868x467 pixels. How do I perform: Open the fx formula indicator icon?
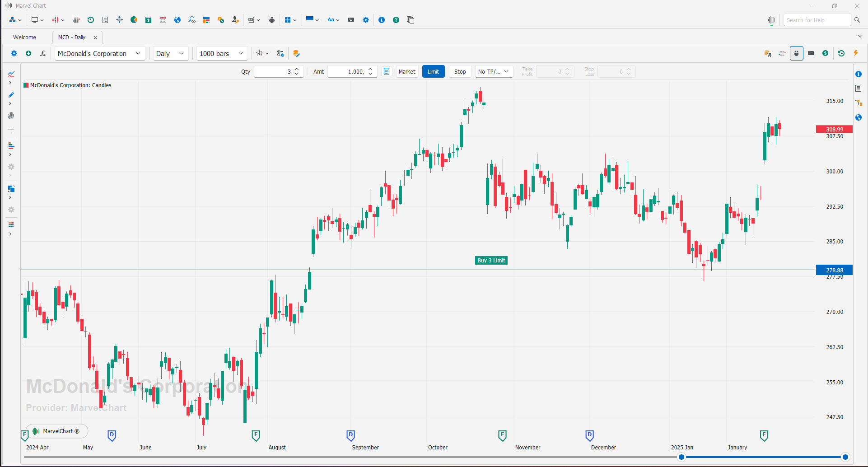tap(43, 53)
